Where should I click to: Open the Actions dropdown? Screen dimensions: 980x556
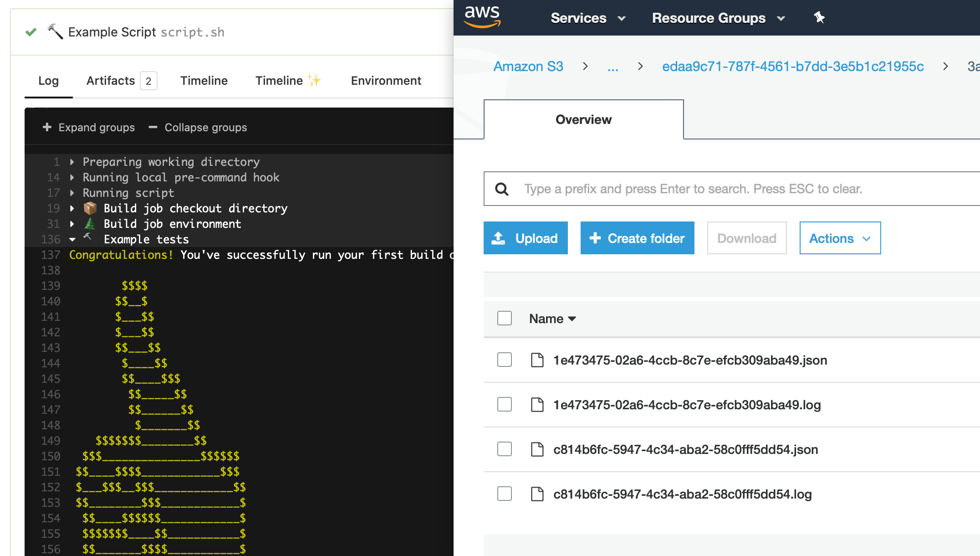pyautogui.click(x=840, y=238)
